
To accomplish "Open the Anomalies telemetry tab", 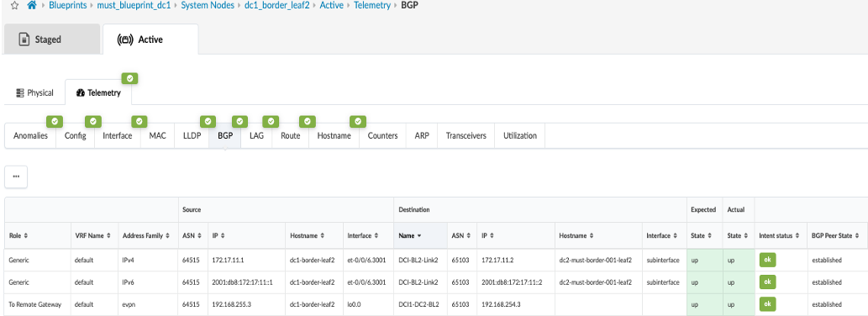I will click(x=30, y=135).
